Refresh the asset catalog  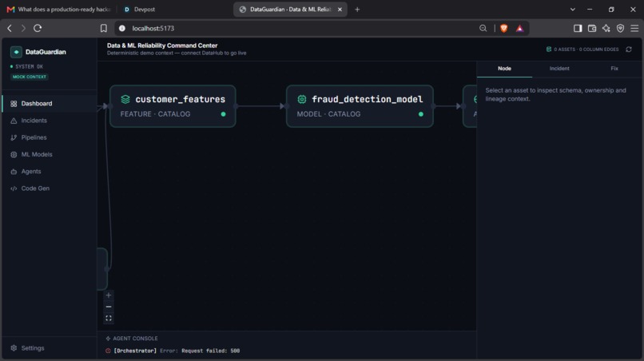coord(629,50)
